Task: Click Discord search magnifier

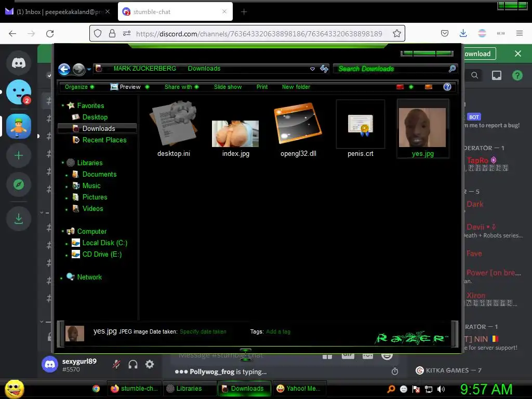Action: point(475,75)
